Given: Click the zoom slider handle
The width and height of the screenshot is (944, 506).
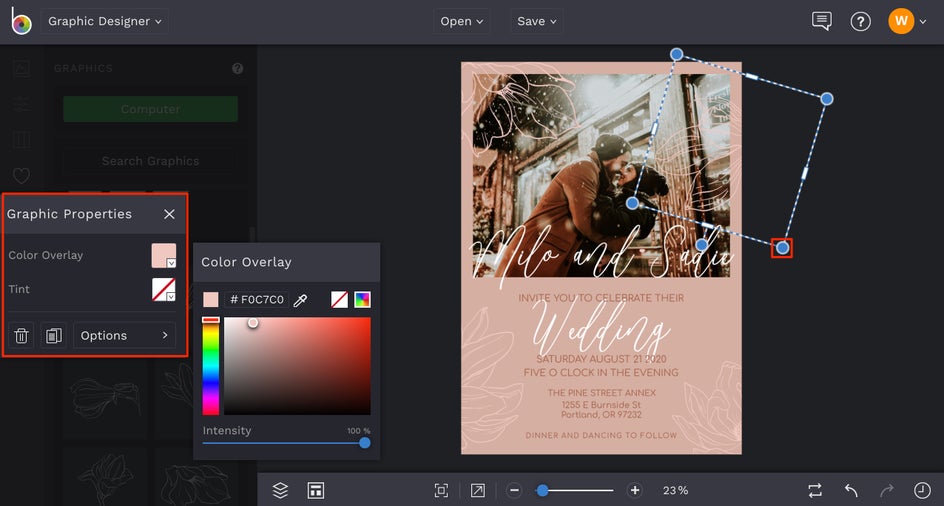Looking at the screenshot, I should 542,490.
